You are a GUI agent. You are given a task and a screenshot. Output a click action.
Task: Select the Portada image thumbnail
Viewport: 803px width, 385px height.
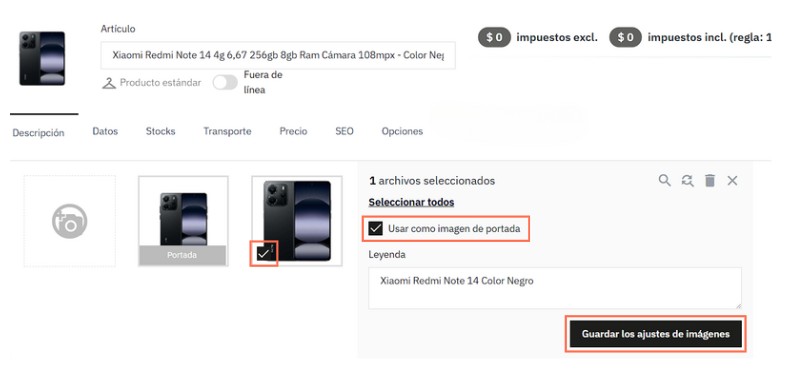pos(183,221)
